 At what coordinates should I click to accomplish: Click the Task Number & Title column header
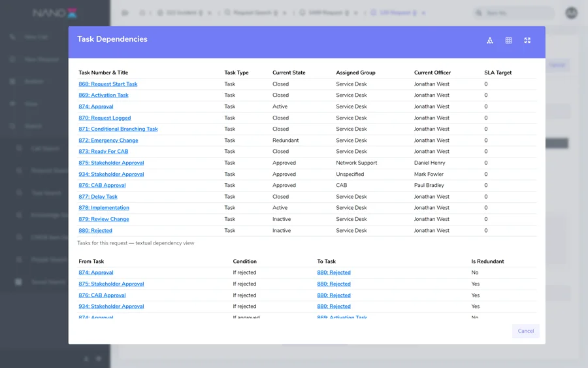tap(103, 73)
